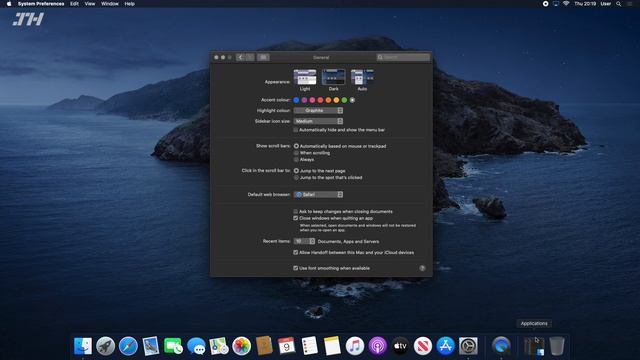Choose the red accent colour

pyautogui.click(x=320, y=100)
